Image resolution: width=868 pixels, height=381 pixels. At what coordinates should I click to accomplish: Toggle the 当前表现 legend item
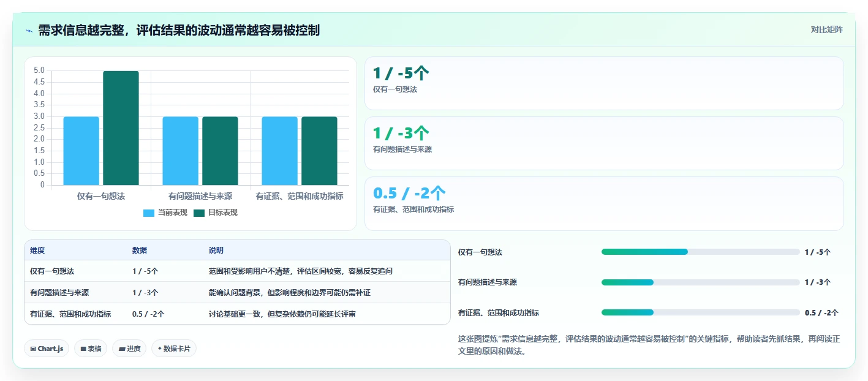[165, 213]
